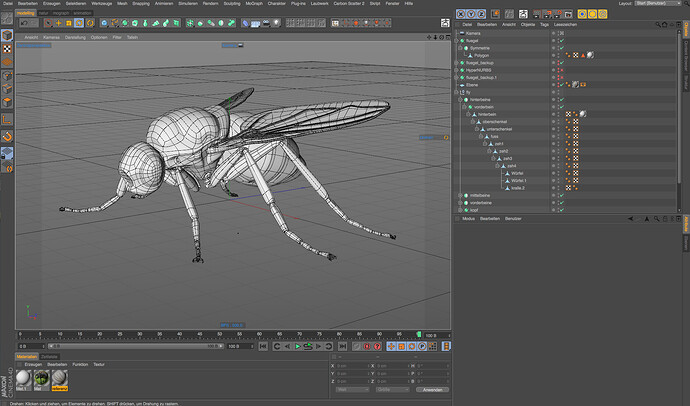Screen dimensions: 690x406
Task: Toggle green checkmark for fluegel object
Action: [x=562, y=40]
